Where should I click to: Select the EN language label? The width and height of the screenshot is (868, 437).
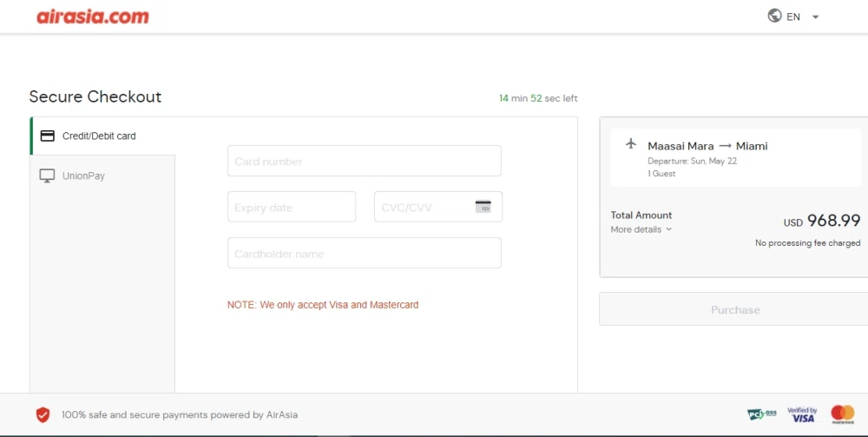coord(793,17)
